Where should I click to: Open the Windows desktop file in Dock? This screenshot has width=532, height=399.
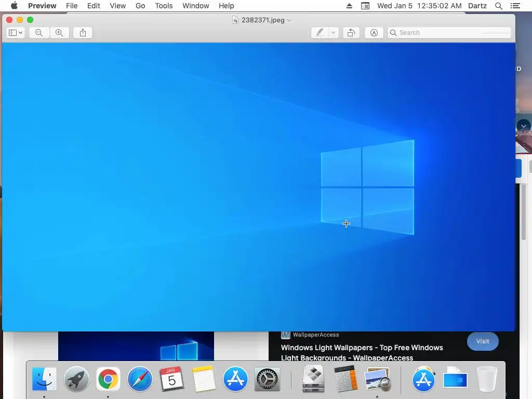(x=455, y=378)
